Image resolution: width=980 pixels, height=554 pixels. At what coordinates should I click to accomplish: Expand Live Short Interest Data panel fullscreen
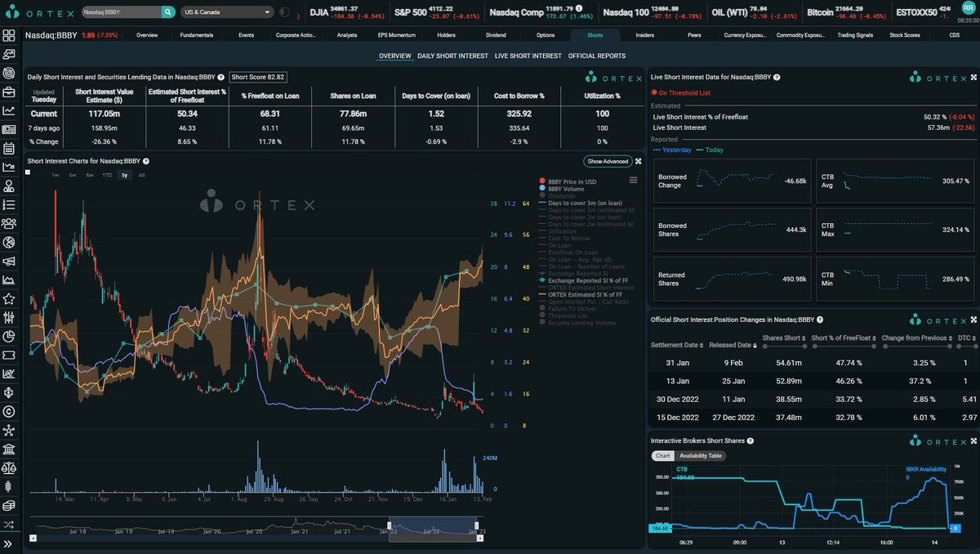[972, 77]
